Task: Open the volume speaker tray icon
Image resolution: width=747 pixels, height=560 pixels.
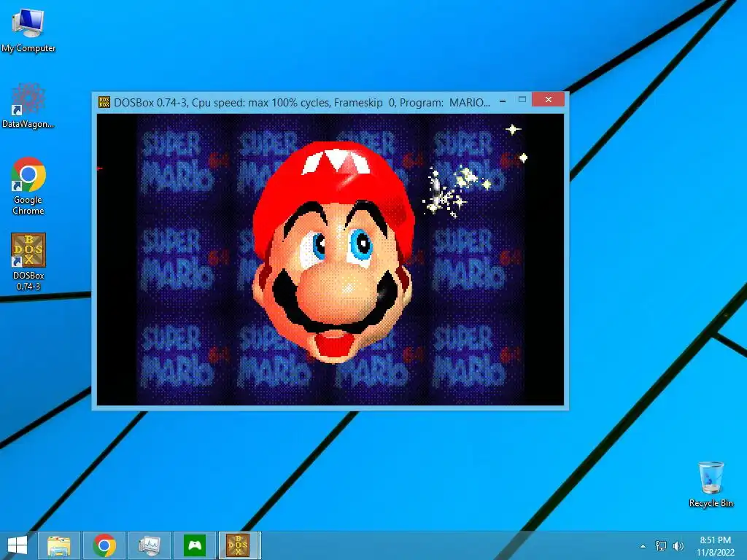Action: 678,546
